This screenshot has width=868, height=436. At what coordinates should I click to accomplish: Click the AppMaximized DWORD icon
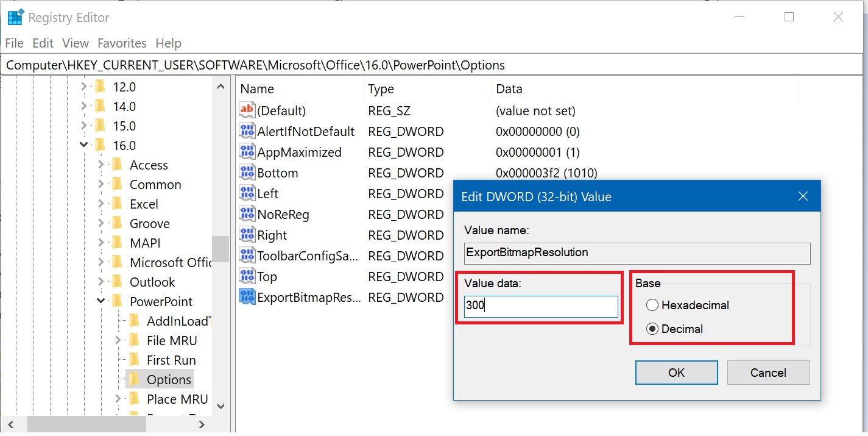tap(247, 152)
